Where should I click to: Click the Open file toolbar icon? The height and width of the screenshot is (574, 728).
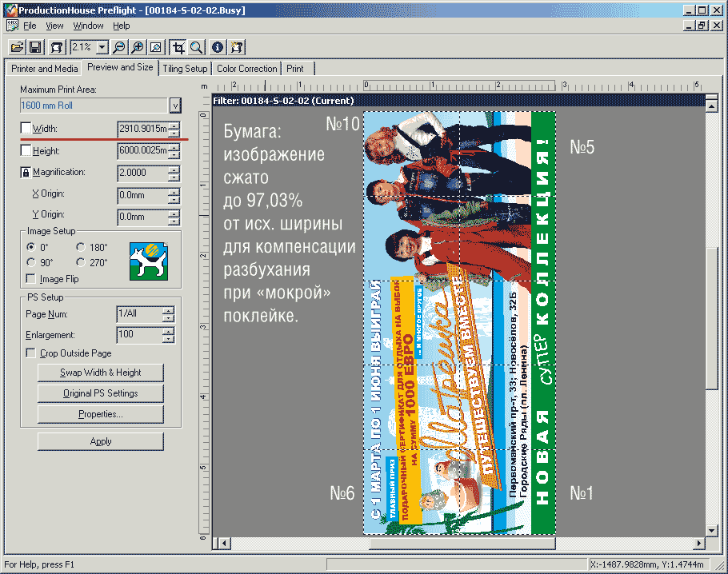(17, 47)
